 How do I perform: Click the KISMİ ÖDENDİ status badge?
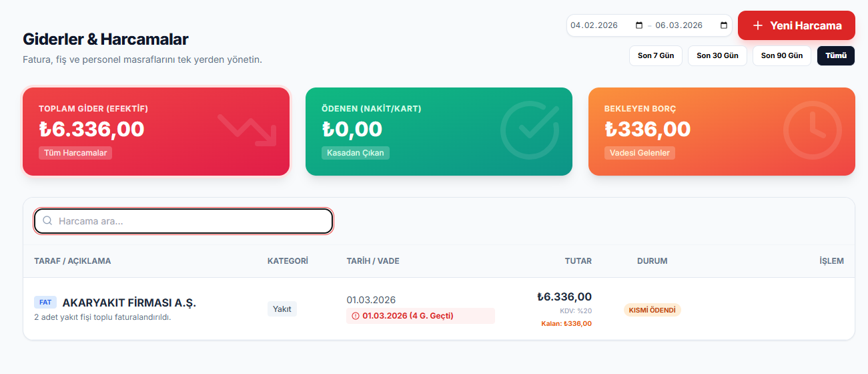pos(652,310)
